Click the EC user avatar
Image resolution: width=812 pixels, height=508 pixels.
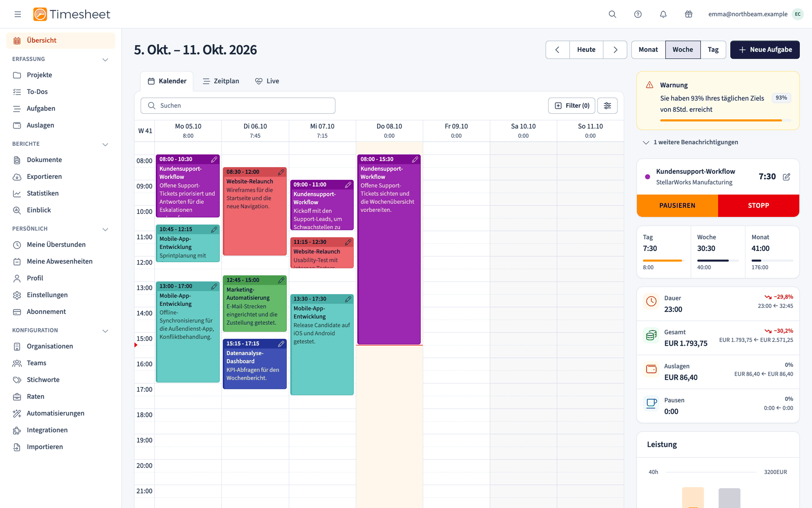point(798,14)
